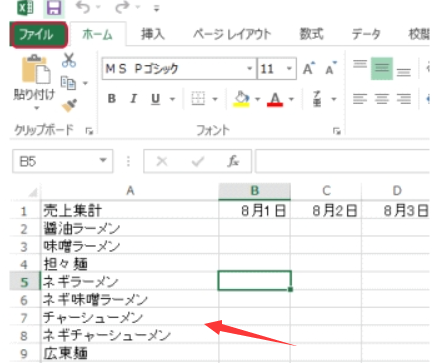
Task: Confirm the formula bar entry checkmark
Action: pyautogui.click(x=198, y=162)
